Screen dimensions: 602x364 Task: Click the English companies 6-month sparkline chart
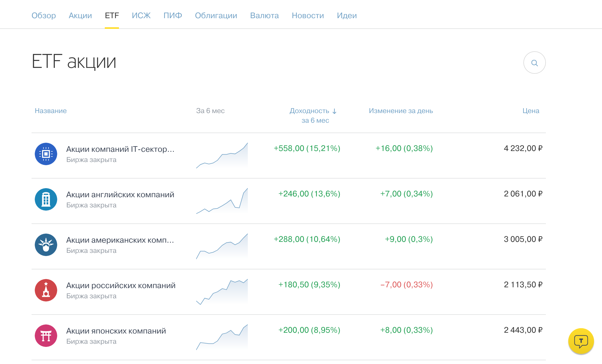coord(222,201)
